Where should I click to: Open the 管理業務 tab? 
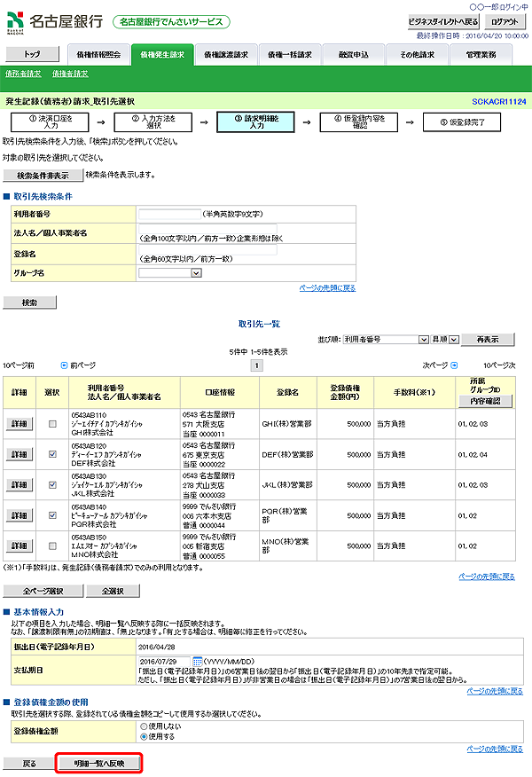point(481,55)
